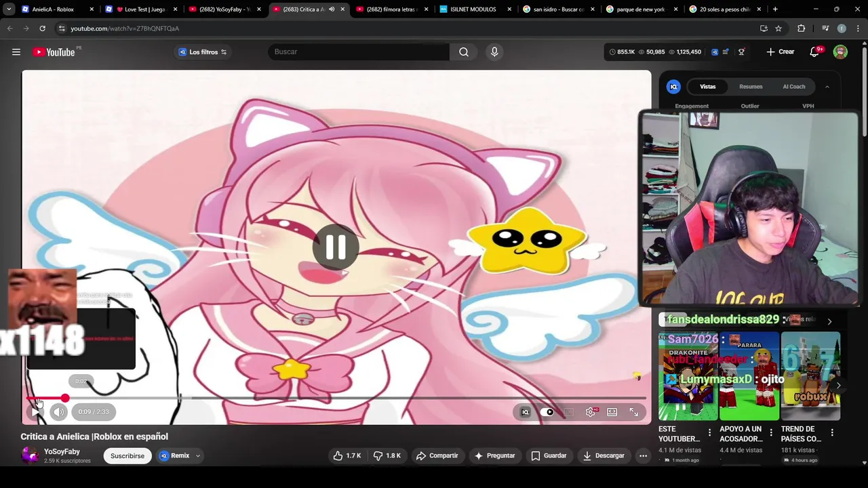
Task: Open more actions three-dot menu below the video
Action: tap(643, 455)
